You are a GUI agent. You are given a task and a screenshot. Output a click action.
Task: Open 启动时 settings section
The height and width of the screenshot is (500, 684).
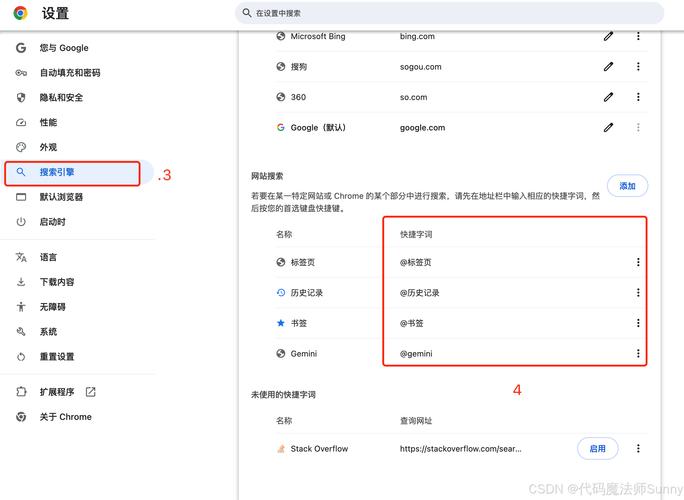pyautogui.click(x=52, y=222)
